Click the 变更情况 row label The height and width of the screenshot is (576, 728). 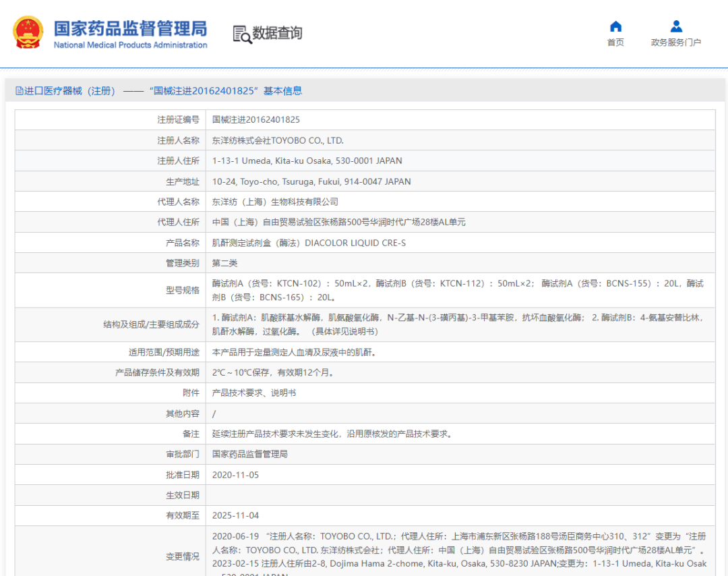click(x=183, y=556)
